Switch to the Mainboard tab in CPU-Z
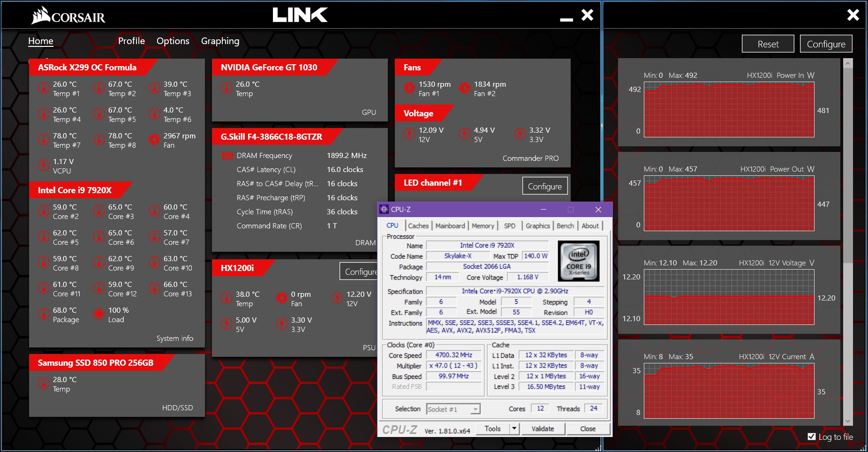The height and width of the screenshot is (452, 868). click(x=450, y=226)
